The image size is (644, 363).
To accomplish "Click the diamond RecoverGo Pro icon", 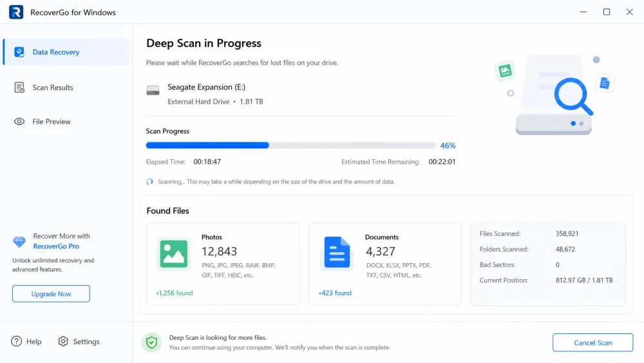I will pos(19,242).
